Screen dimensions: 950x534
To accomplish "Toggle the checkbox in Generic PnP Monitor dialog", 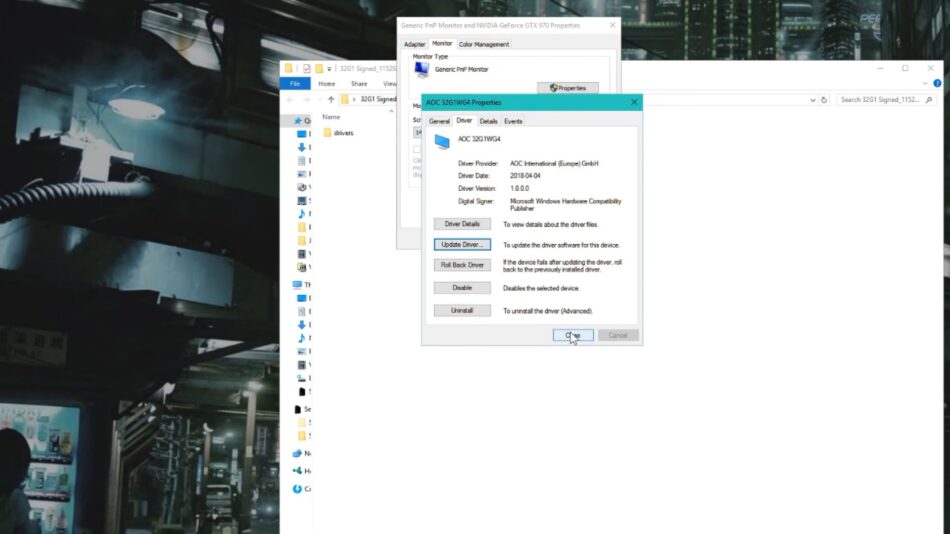I will pos(417,149).
